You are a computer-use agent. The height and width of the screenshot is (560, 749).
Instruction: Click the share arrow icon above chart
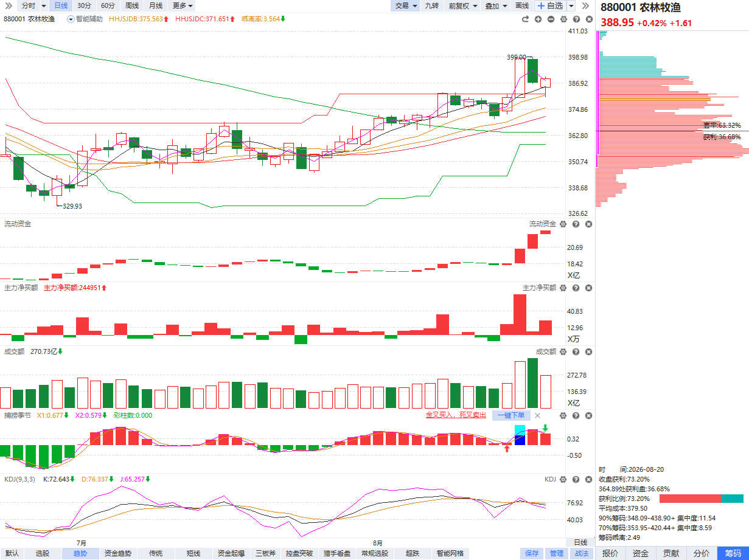(525, 19)
